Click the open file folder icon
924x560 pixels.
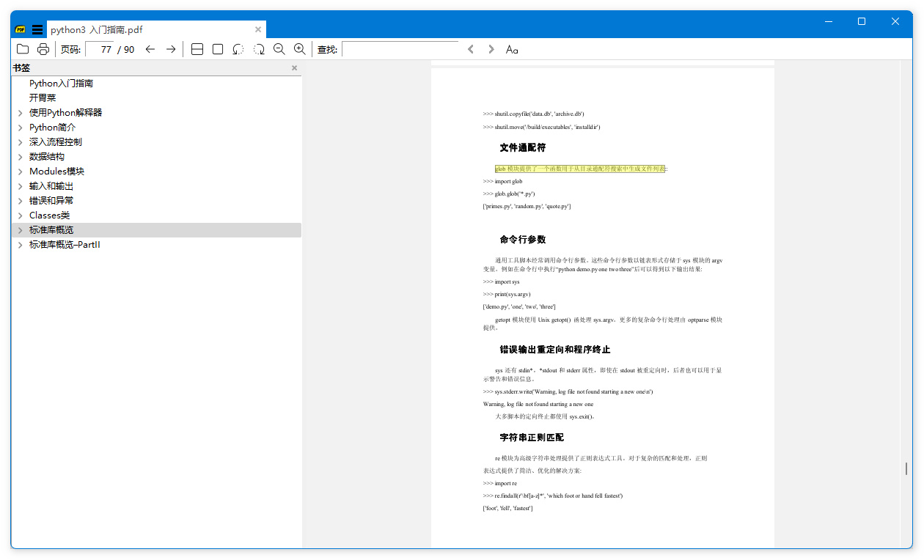(x=23, y=49)
